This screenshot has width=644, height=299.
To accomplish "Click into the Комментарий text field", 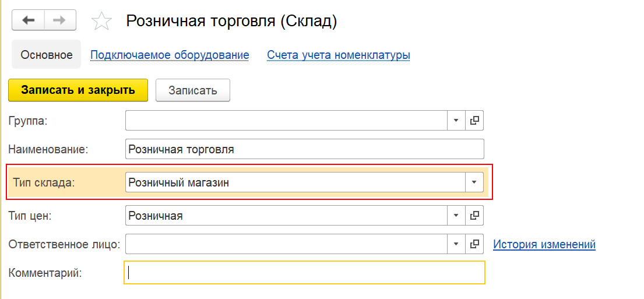I will 304,272.
